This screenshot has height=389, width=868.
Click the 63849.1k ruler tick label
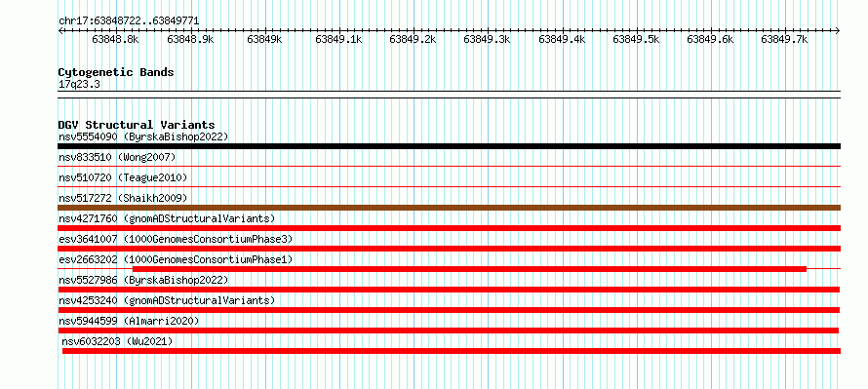338,39
